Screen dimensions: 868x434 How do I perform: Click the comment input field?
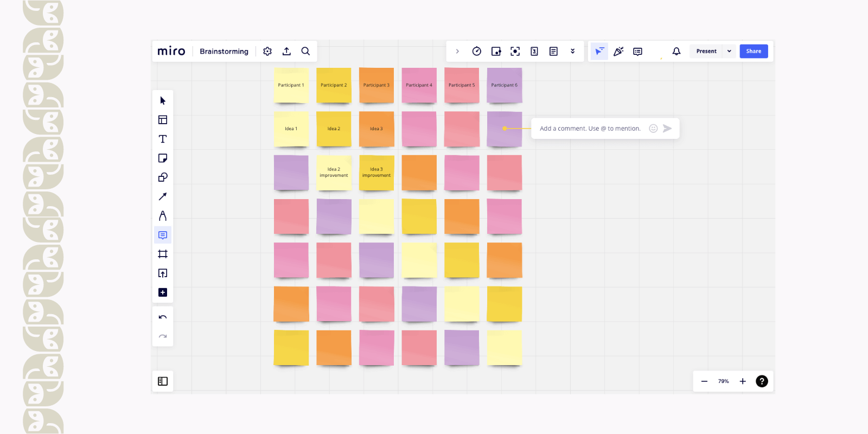point(590,129)
